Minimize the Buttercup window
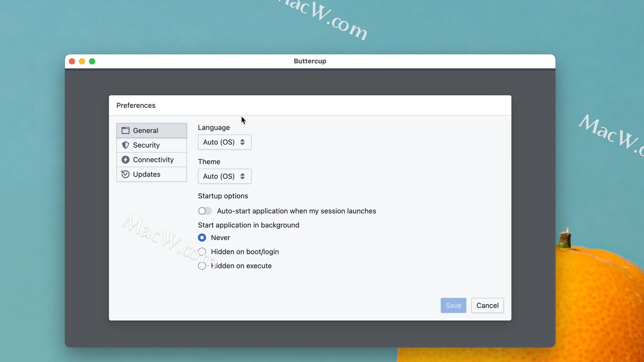 (x=82, y=61)
